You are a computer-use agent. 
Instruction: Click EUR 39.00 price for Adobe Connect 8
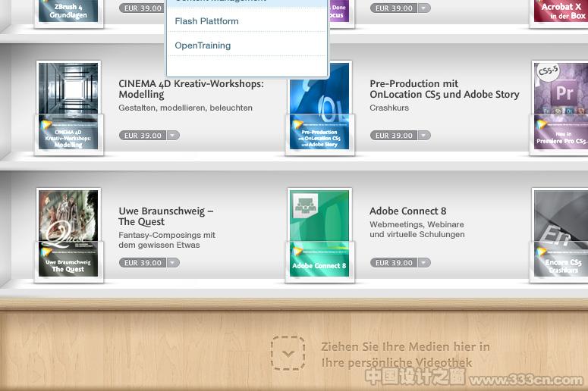pyautogui.click(x=394, y=262)
